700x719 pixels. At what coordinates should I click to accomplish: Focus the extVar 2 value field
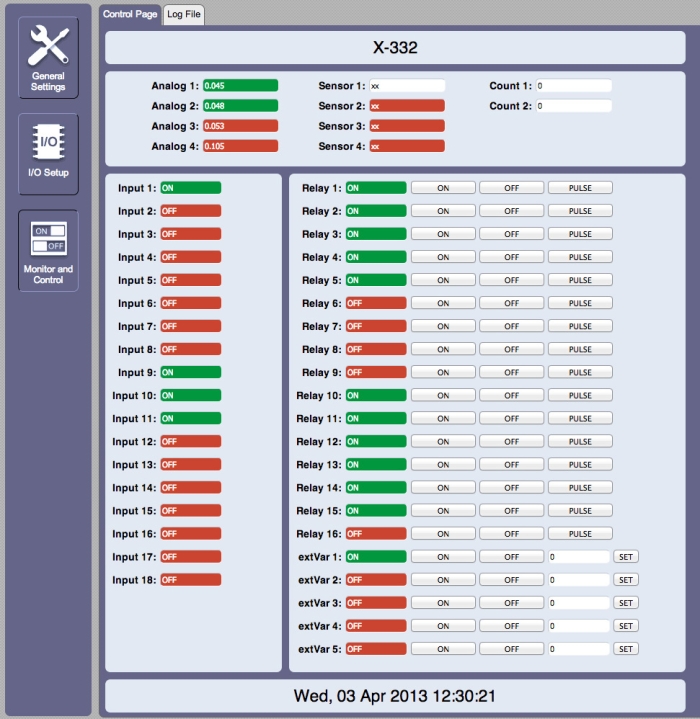[579, 580]
